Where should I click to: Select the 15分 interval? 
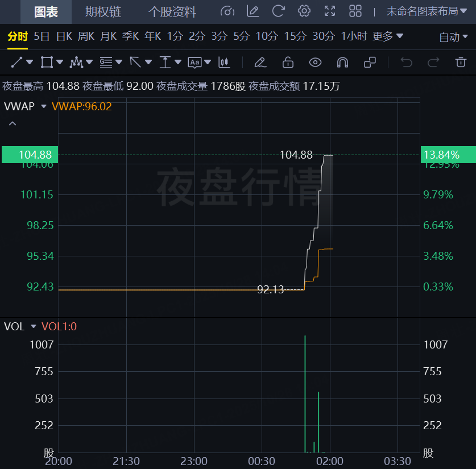click(295, 36)
